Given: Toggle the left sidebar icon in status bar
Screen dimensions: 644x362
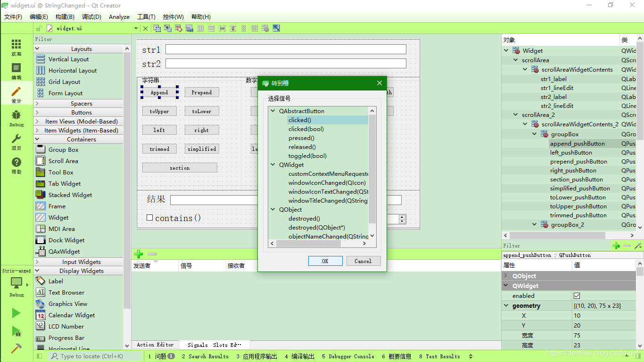Looking at the screenshot, I should [40, 356].
